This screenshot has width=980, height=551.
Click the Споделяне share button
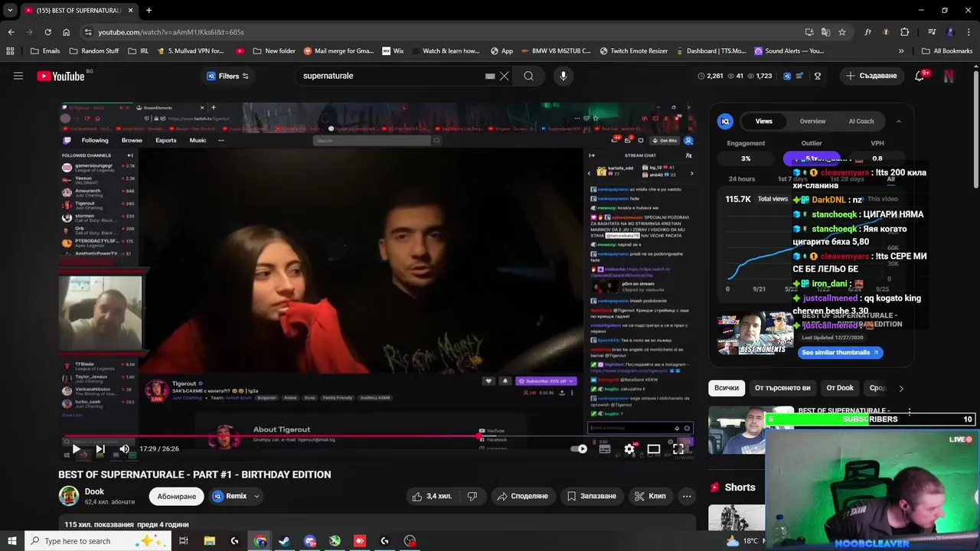(x=522, y=496)
